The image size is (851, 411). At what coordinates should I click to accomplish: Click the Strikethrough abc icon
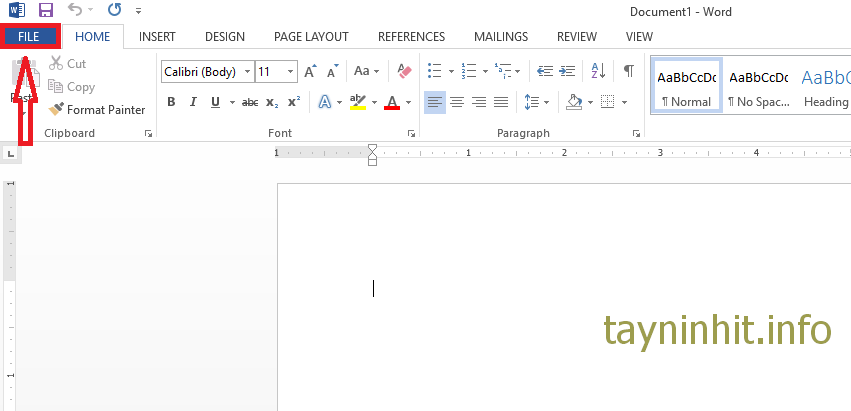pyautogui.click(x=250, y=102)
